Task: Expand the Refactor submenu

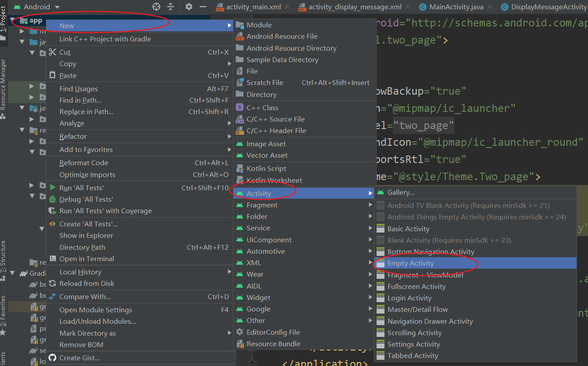Action: pos(140,137)
